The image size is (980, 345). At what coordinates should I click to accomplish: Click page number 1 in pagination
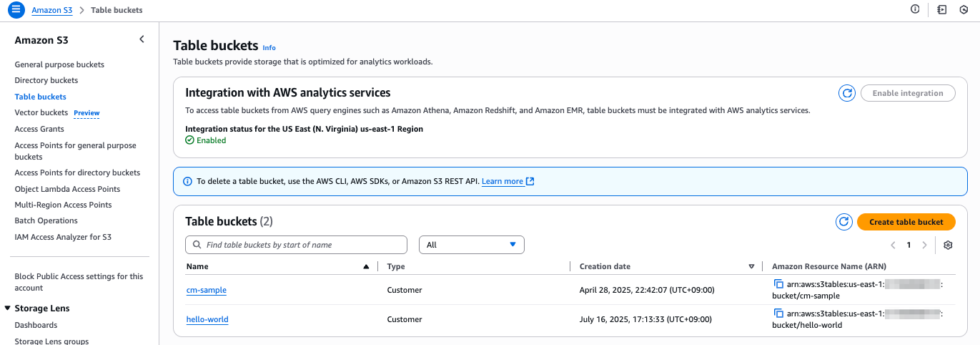pyautogui.click(x=909, y=245)
